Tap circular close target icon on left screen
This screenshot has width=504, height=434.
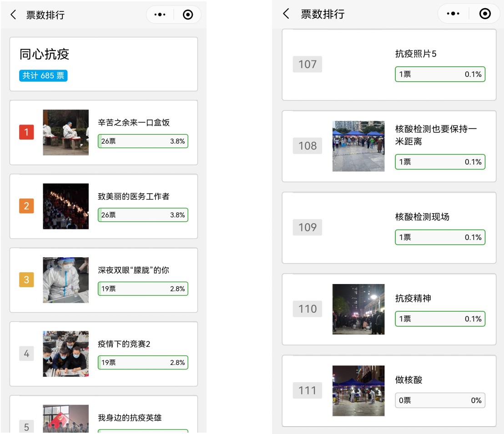pyautogui.click(x=188, y=15)
